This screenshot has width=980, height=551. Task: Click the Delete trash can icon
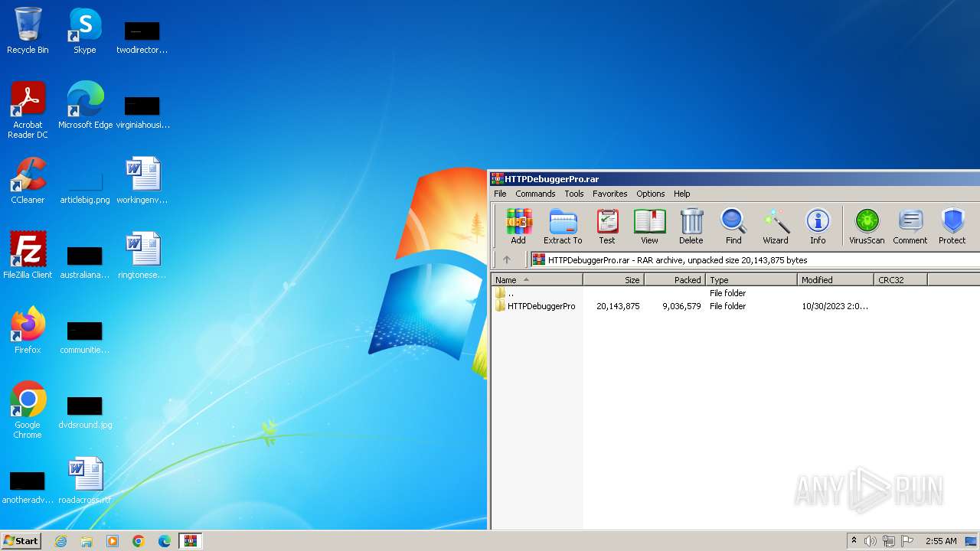click(x=691, y=227)
